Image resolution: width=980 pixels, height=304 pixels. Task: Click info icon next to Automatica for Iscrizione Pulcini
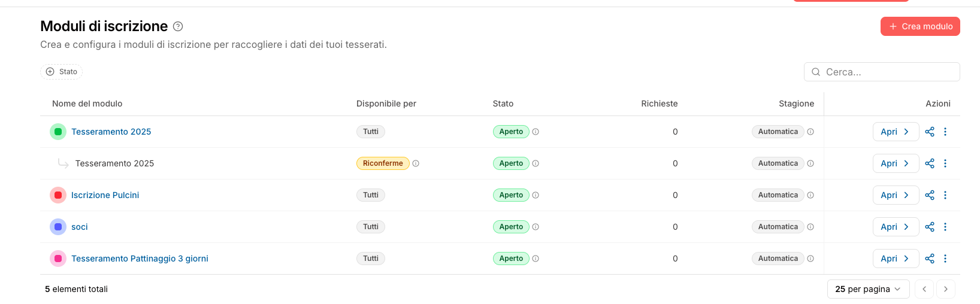click(x=810, y=195)
